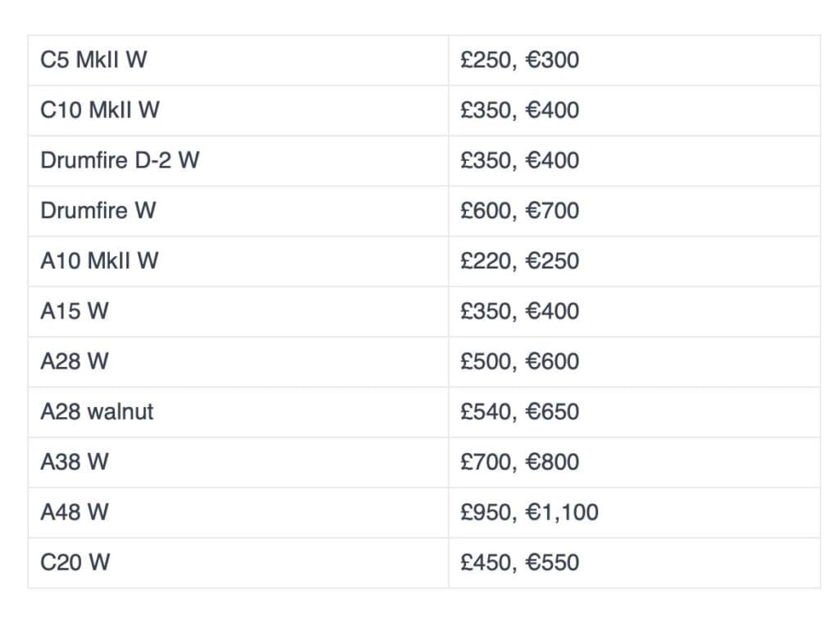Click the A10 MkII W model cell
This screenshot has width=840, height=619.
click(x=99, y=261)
